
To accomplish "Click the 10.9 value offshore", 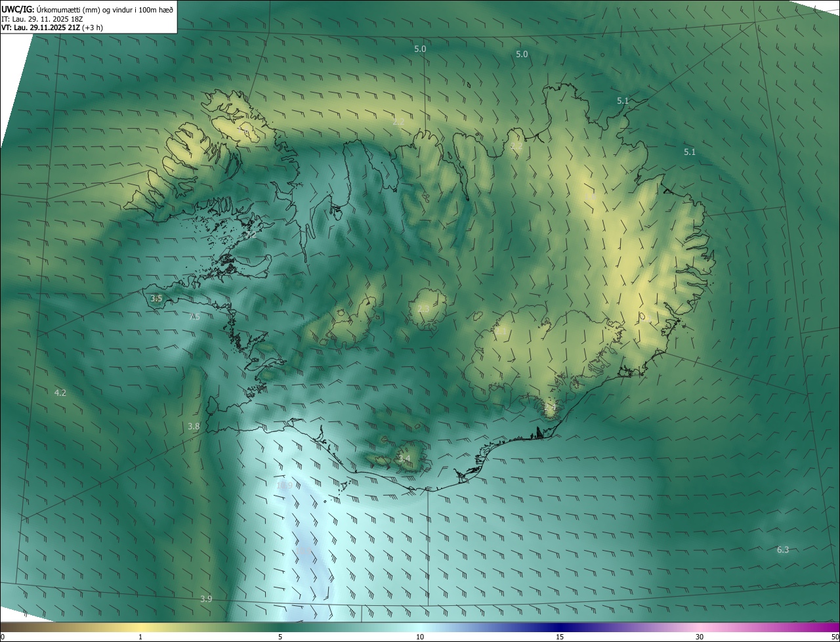I will click(x=284, y=485).
